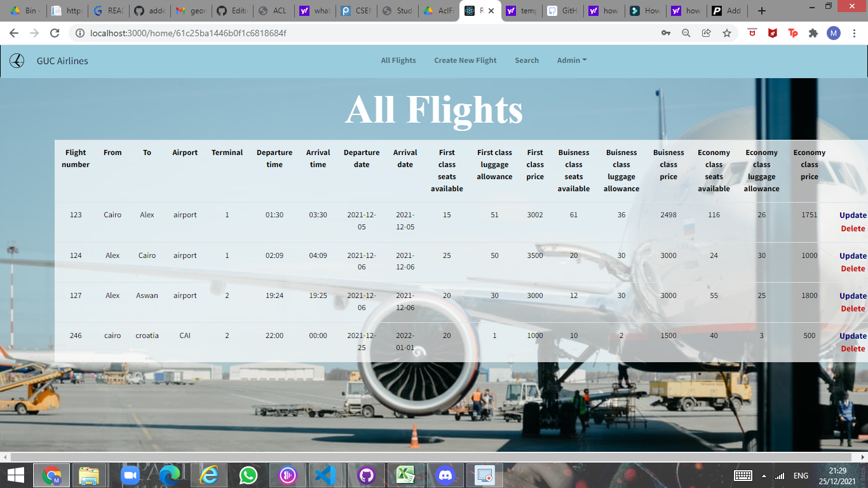Viewport: 868px width, 488px height.
Task: Click Update for flight 127
Action: pos(853,295)
